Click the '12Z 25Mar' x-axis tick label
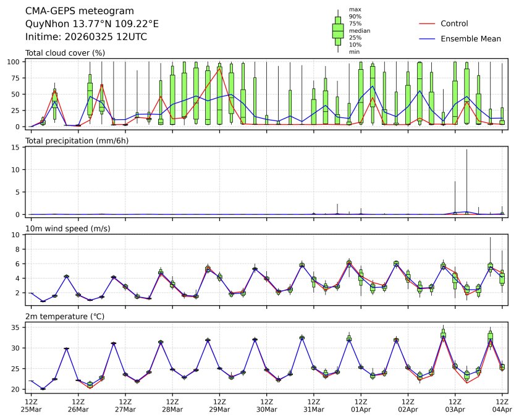Image resolution: width=519 pixels, height=420 pixels. pyautogui.click(x=31, y=405)
